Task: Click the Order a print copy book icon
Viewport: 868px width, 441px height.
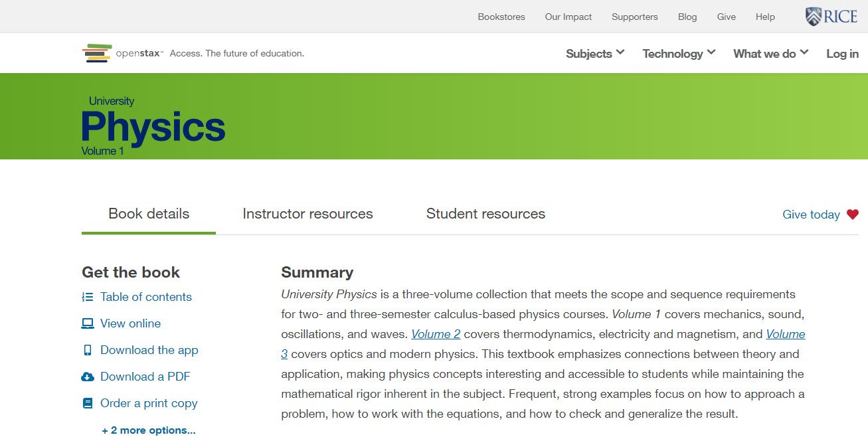Action: click(x=88, y=403)
